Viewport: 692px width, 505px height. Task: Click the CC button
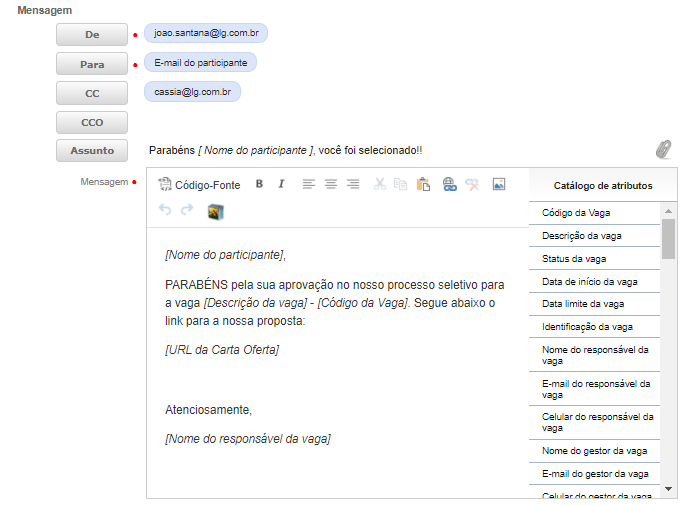pyautogui.click(x=92, y=93)
